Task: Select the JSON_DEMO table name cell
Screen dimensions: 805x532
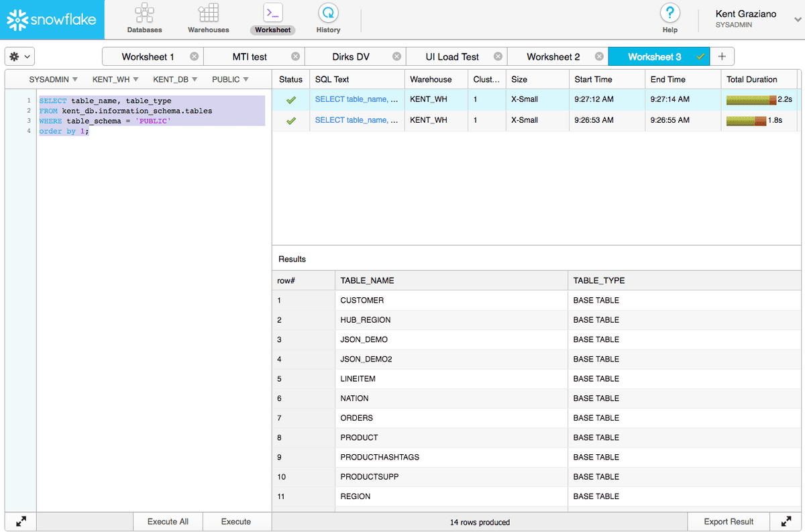Action: [x=451, y=339]
